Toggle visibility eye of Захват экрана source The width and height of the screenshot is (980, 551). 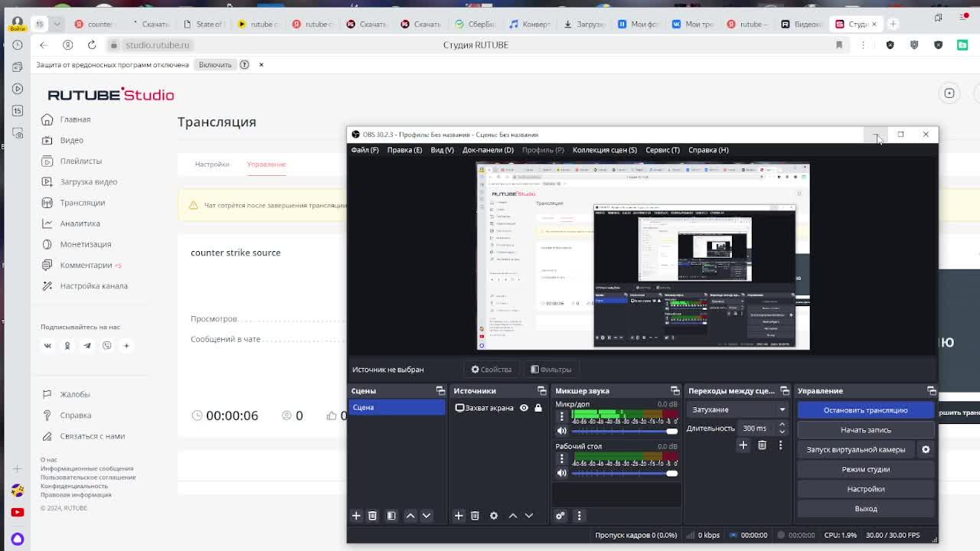click(524, 408)
